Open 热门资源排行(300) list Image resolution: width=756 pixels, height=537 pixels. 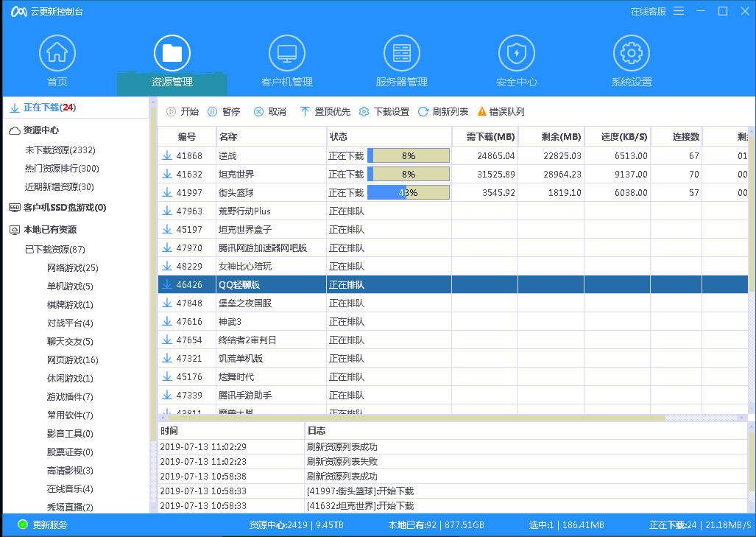[62, 169]
